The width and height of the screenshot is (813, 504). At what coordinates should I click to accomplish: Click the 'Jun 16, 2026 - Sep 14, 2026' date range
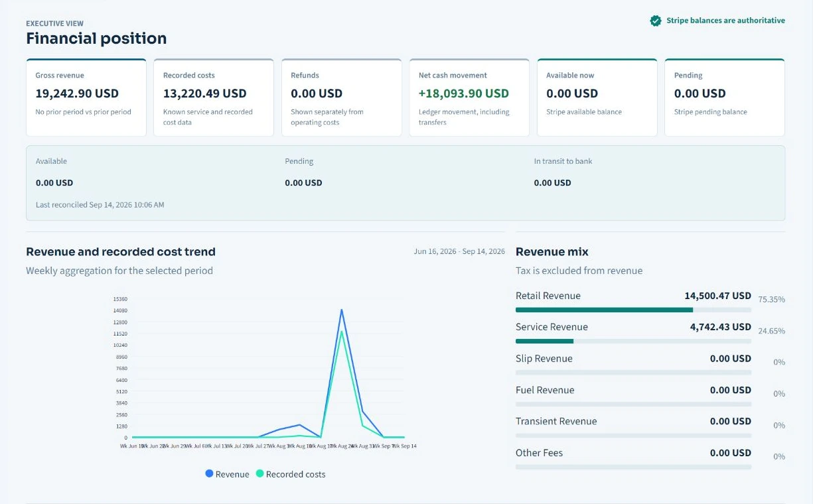click(x=459, y=251)
